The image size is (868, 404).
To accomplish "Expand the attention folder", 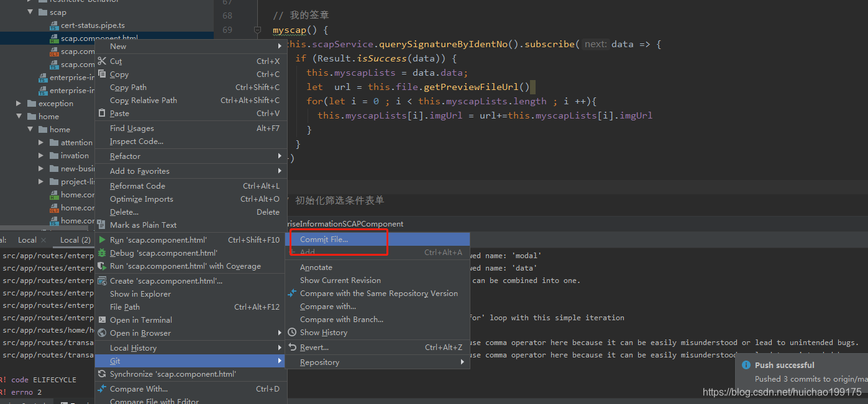I will pos(40,142).
